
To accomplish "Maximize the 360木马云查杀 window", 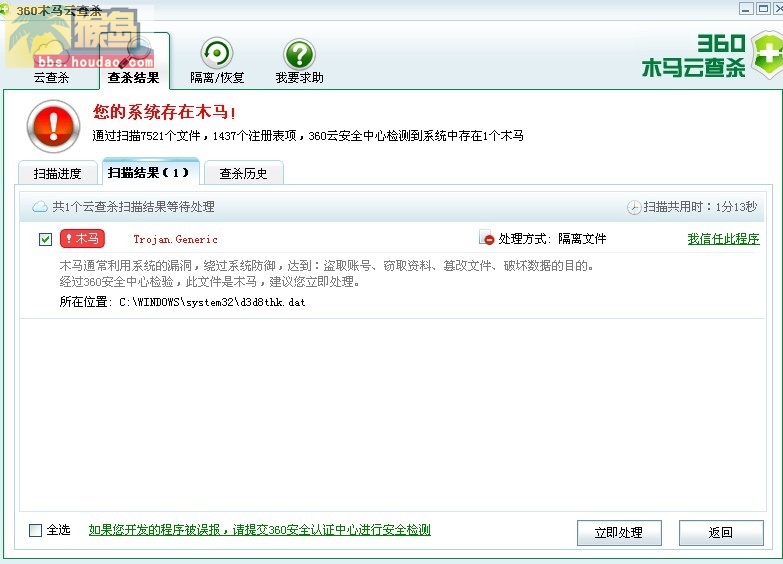I will point(764,8).
